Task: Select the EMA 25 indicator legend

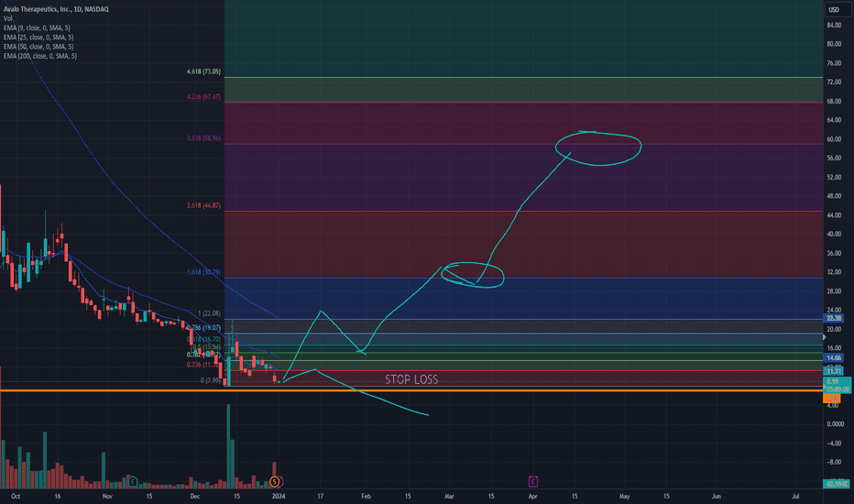Action: pos(38,37)
